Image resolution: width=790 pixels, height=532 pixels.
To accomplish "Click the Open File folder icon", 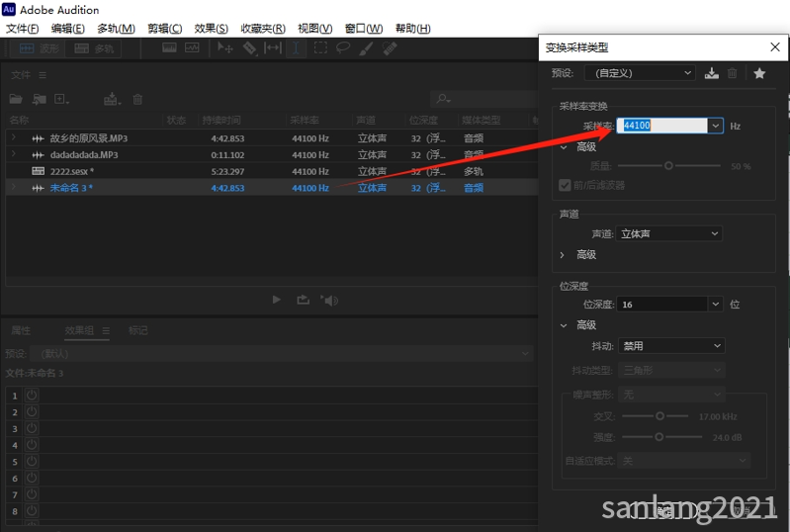I will point(16,99).
